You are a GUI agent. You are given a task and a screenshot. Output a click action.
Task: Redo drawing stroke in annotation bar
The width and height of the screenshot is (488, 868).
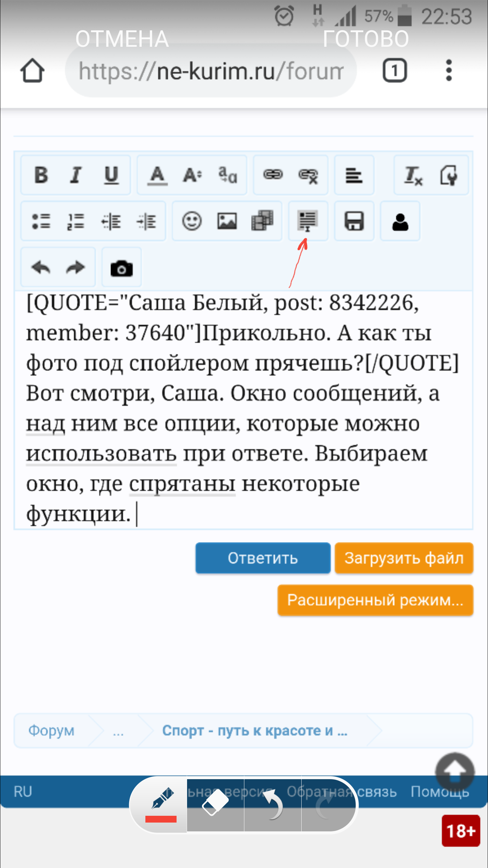(x=329, y=804)
